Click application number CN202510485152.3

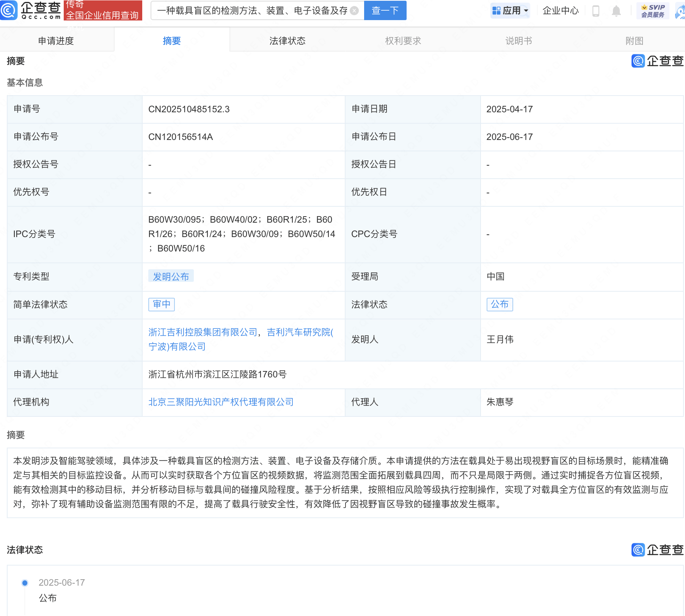click(189, 109)
